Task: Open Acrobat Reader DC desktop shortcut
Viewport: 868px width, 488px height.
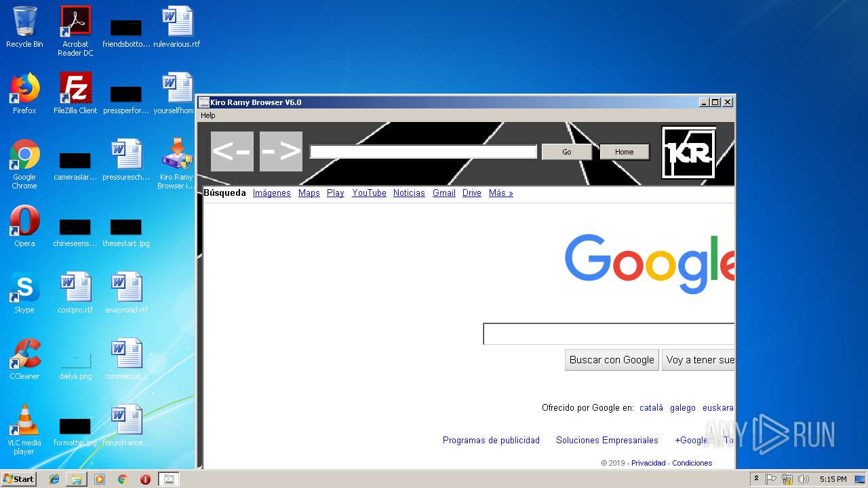Action: [75, 31]
